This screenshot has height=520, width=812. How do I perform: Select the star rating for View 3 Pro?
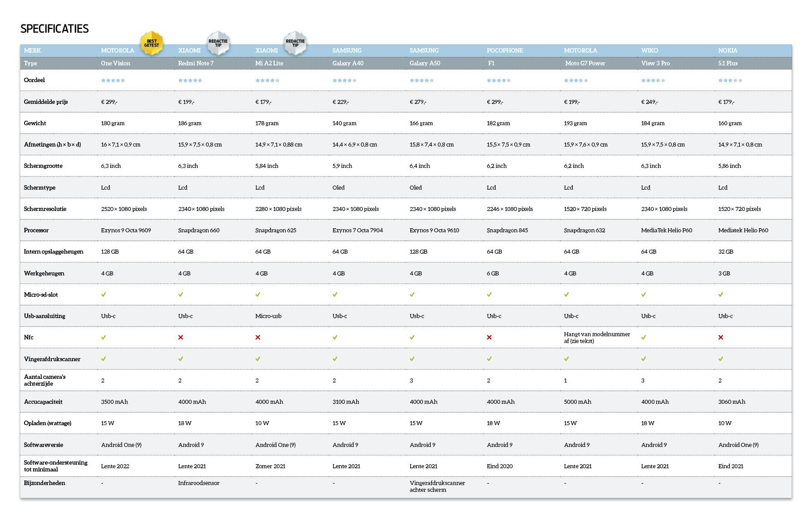653,80
